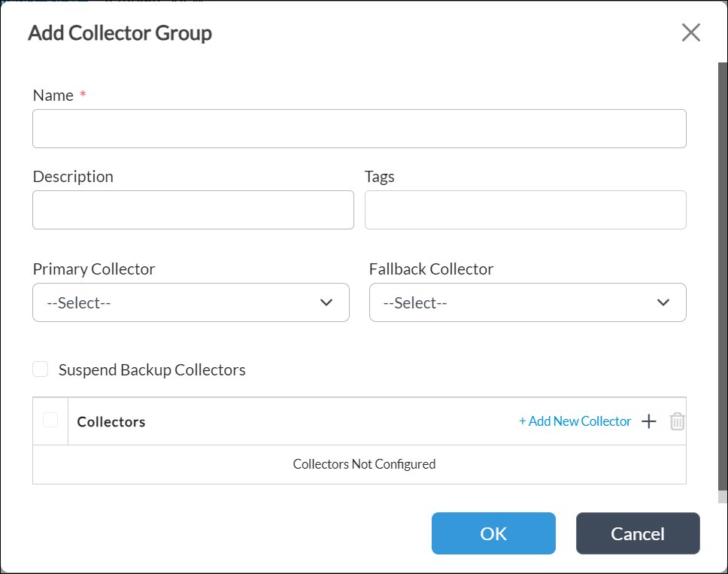Click the Description input field
728x574 pixels.
193,210
